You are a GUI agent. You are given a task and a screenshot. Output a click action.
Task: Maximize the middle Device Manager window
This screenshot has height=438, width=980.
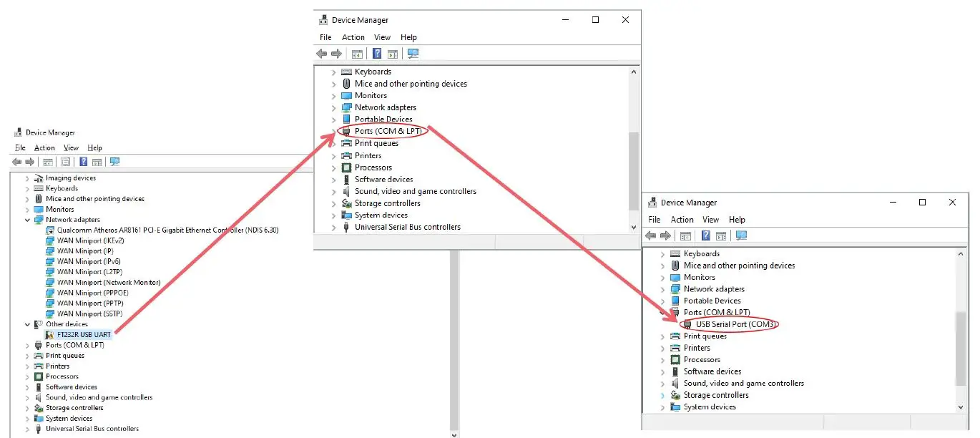tap(595, 20)
